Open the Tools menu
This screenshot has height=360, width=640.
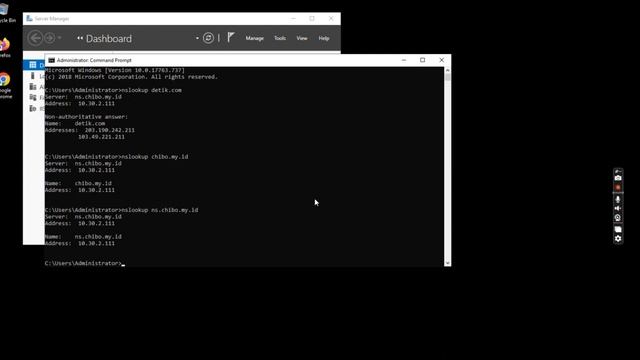tap(280, 38)
